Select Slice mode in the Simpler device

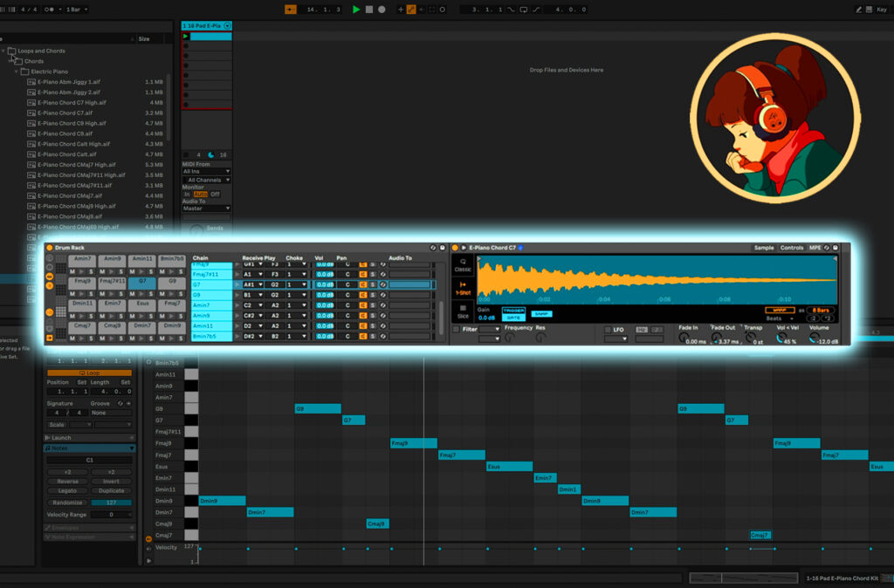pos(462,311)
